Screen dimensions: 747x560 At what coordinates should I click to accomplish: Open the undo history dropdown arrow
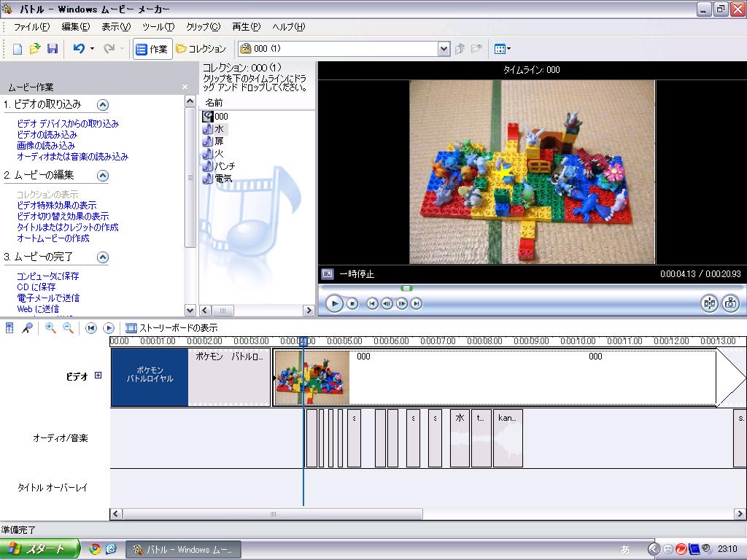92,49
